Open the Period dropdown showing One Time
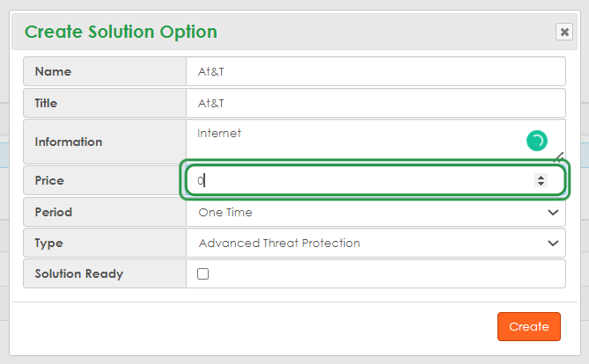The width and height of the screenshot is (589, 364). [x=375, y=212]
